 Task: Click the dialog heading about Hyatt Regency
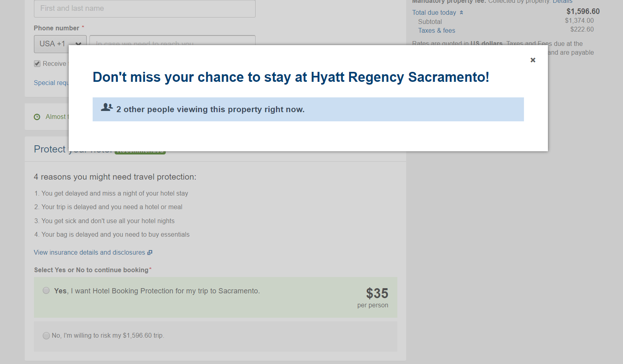coord(291,77)
